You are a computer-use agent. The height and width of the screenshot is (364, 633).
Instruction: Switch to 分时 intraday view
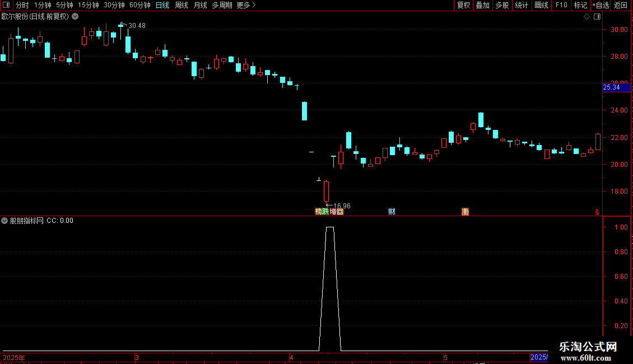[x=22, y=5]
